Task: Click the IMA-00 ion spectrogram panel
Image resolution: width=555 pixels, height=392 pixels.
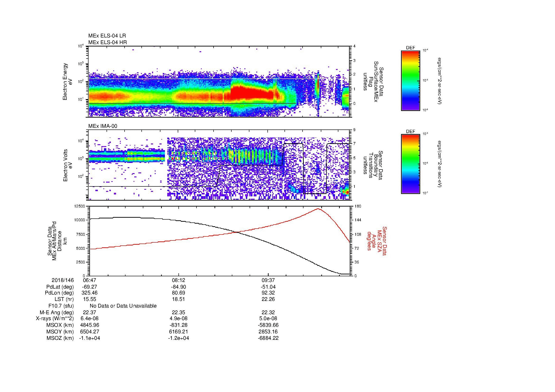Action: pyautogui.click(x=219, y=165)
